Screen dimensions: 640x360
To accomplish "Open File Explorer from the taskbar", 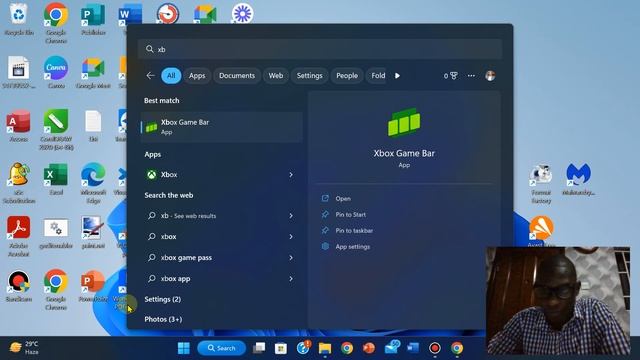I will pos(325,348).
